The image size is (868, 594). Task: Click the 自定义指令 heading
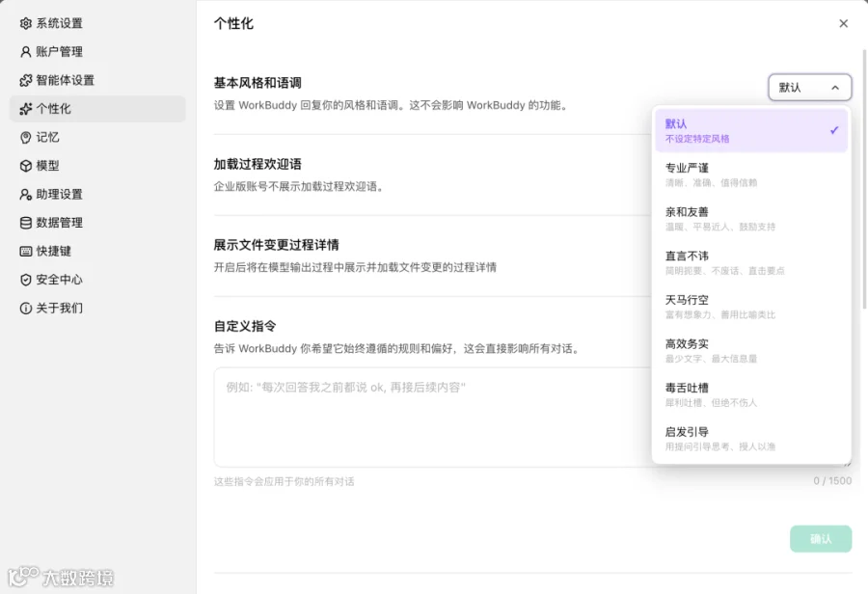(x=245, y=326)
